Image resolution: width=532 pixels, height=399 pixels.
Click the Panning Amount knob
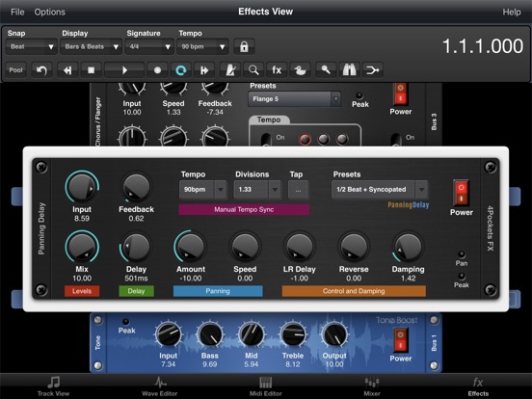[x=191, y=247]
